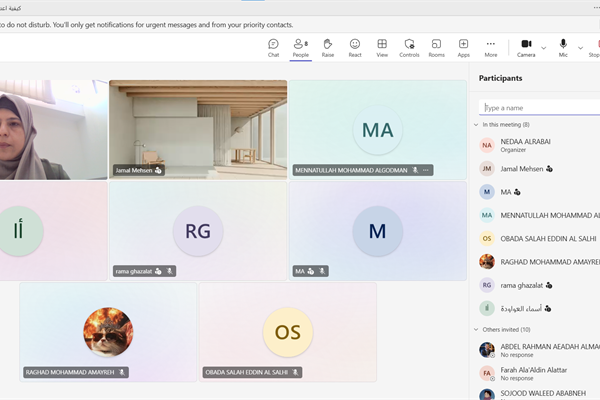Toggle the Camera on or off
The width and height of the screenshot is (600, 400).
coord(526,48)
